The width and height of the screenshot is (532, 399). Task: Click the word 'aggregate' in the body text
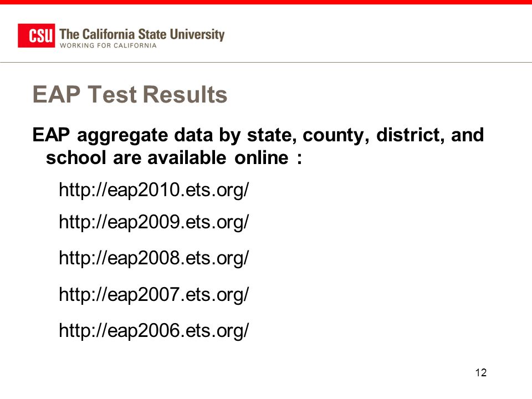[x=122, y=136]
